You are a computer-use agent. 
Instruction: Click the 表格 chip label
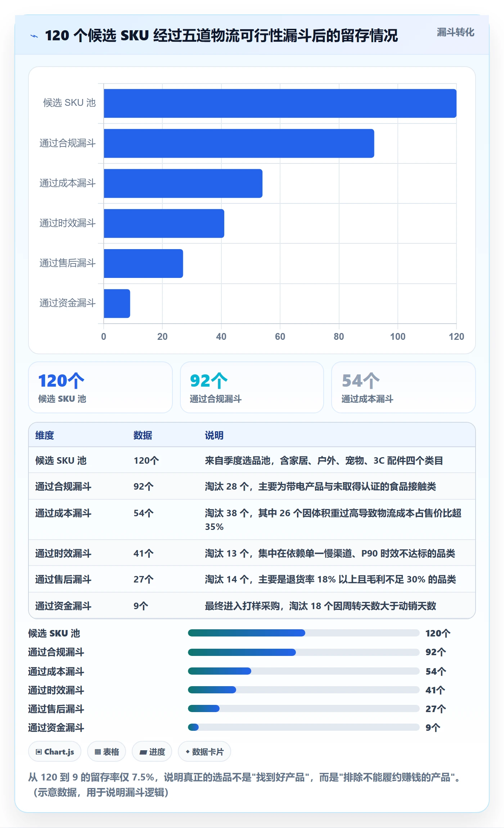coord(111,752)
